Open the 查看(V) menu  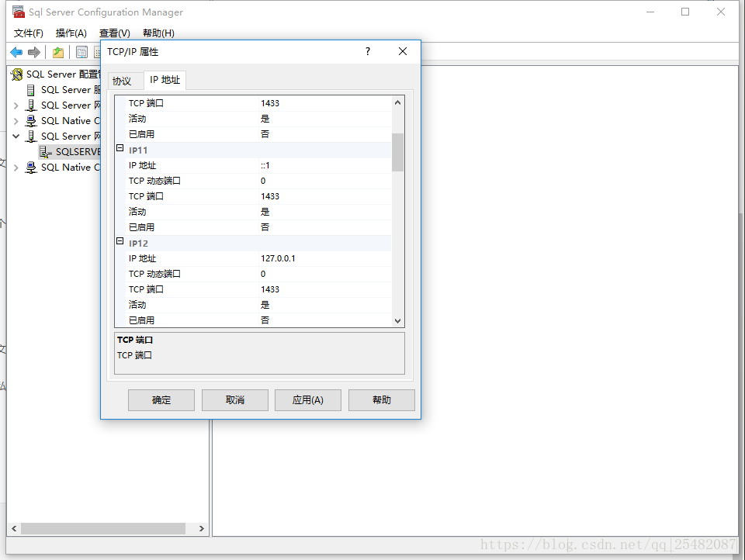[x=115, y=33]
